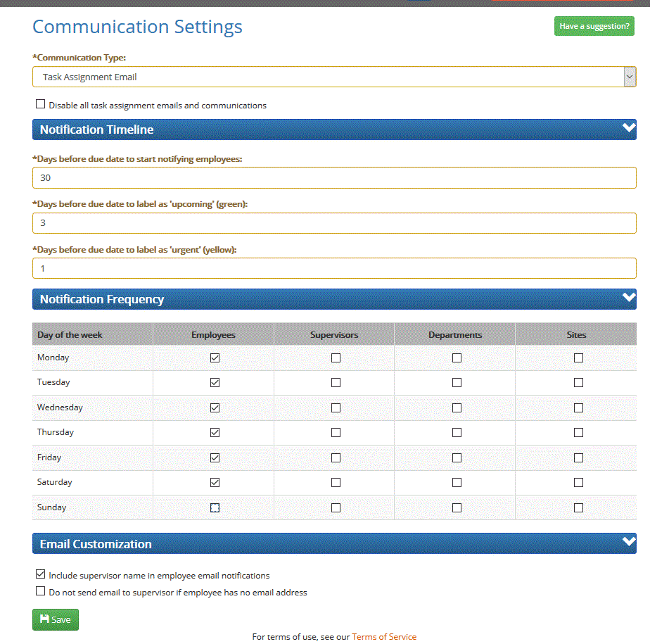Enable Sunday notifications for Employees
This screenshot has height=644, width=650.
point(215,507)
